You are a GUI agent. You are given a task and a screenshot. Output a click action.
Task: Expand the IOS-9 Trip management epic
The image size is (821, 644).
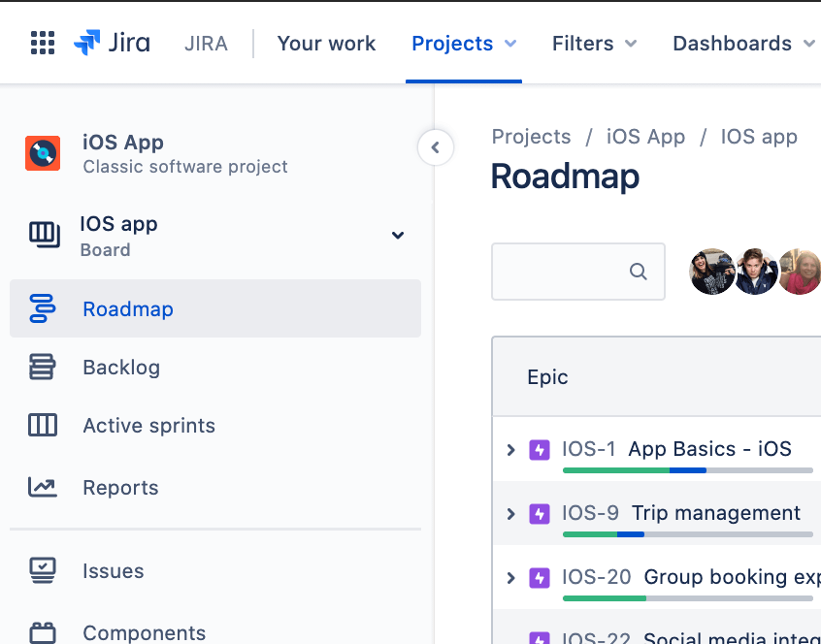click(511, 514)
